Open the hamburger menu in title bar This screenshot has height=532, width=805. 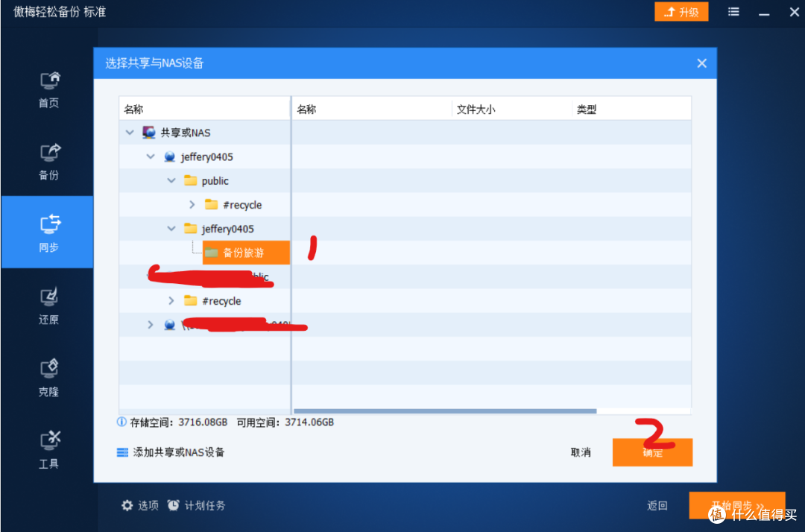(733, 11)
